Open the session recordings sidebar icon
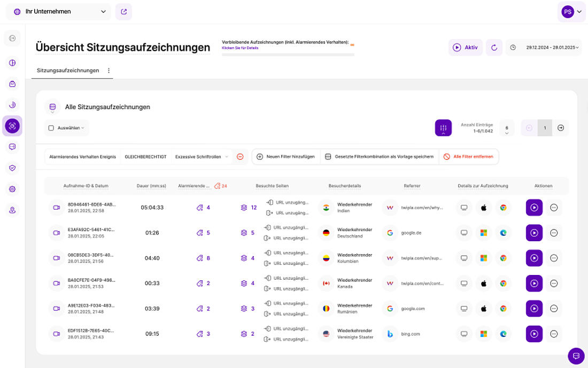This screenshot has height=368, width=588. 12,126
